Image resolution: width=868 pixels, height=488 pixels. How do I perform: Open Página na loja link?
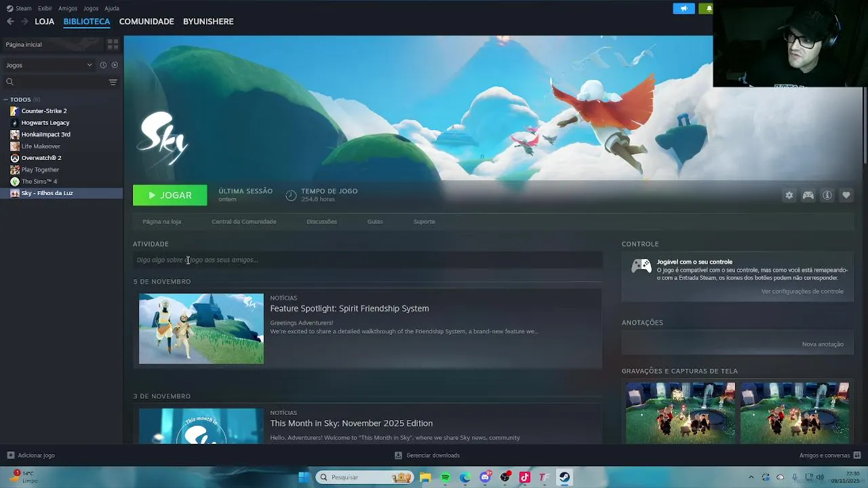[x=161, y=222]
